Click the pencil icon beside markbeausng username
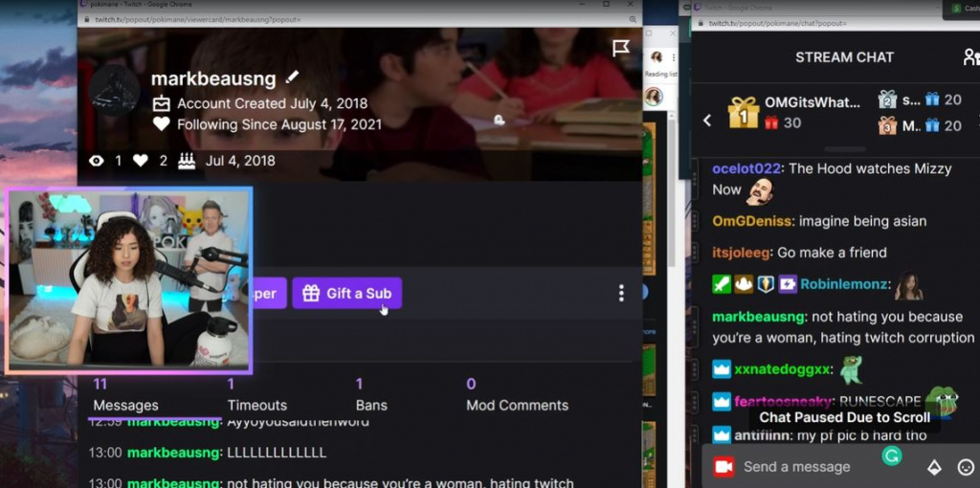The width and height of the screenshot is (980, 488). [x=293, y=77]
